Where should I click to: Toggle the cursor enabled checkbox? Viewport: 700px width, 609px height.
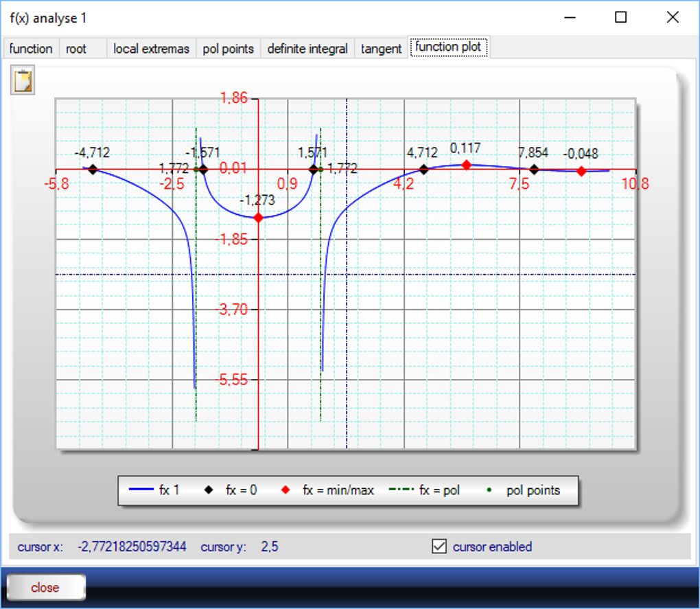click(439, 546)
